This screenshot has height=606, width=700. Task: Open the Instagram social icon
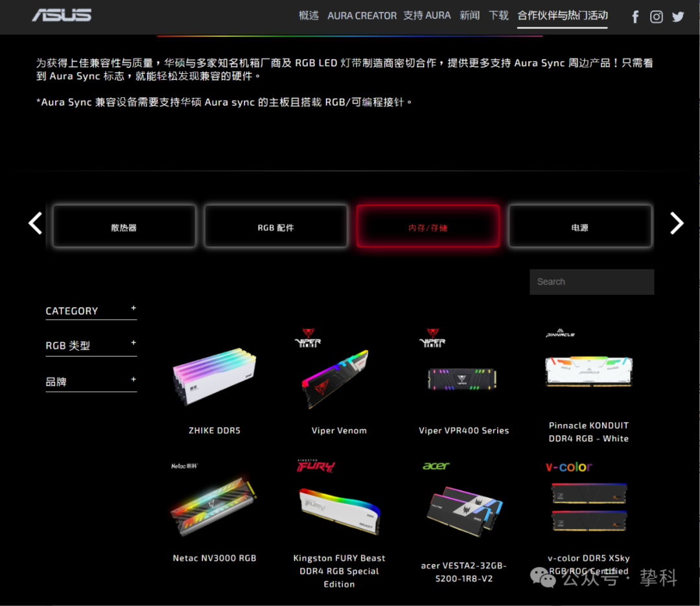[x=656, y=17]
